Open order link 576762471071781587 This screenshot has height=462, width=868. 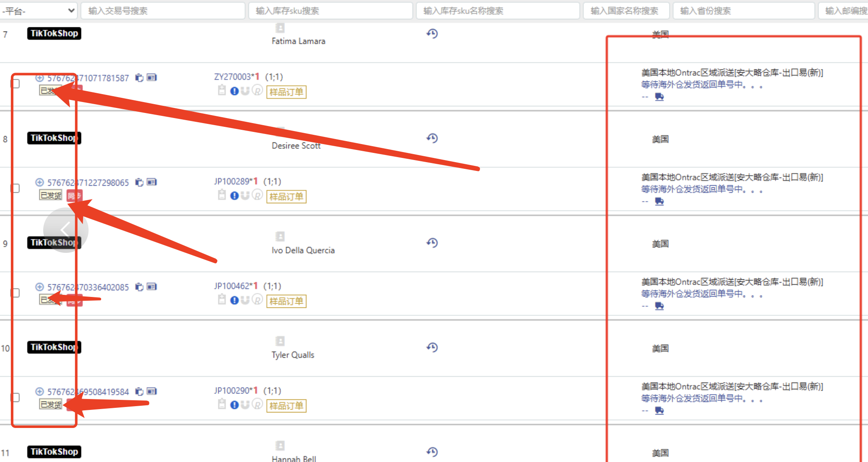pos(88,78)
